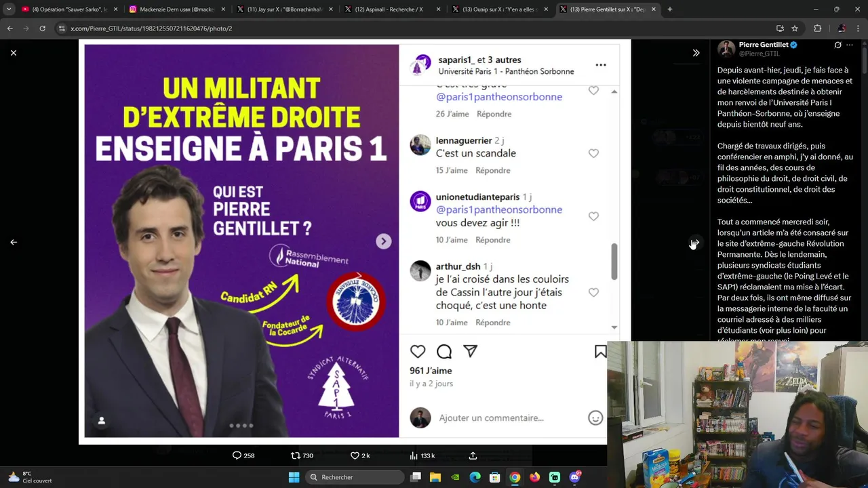
Task: Open the @Pierre_GTIL handle link
Action: [x=759, y=54]
